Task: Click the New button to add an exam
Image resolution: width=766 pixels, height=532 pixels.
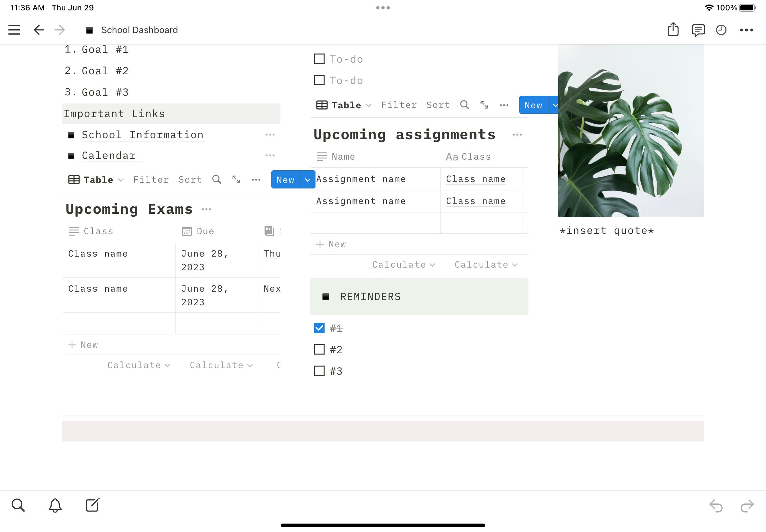Action: point(286,179)
